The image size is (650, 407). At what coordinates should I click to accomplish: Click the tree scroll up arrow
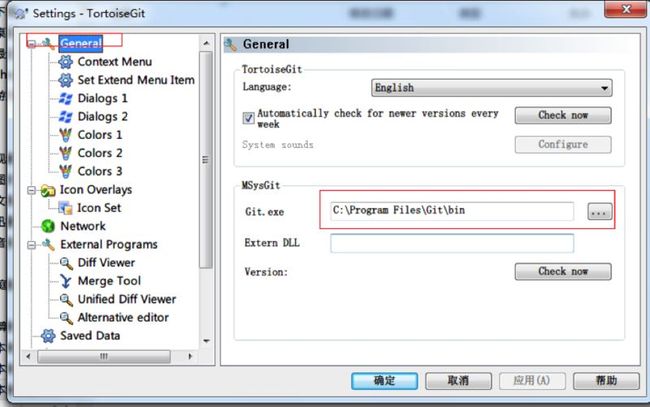pyautogui.click(x=206, y=44)
